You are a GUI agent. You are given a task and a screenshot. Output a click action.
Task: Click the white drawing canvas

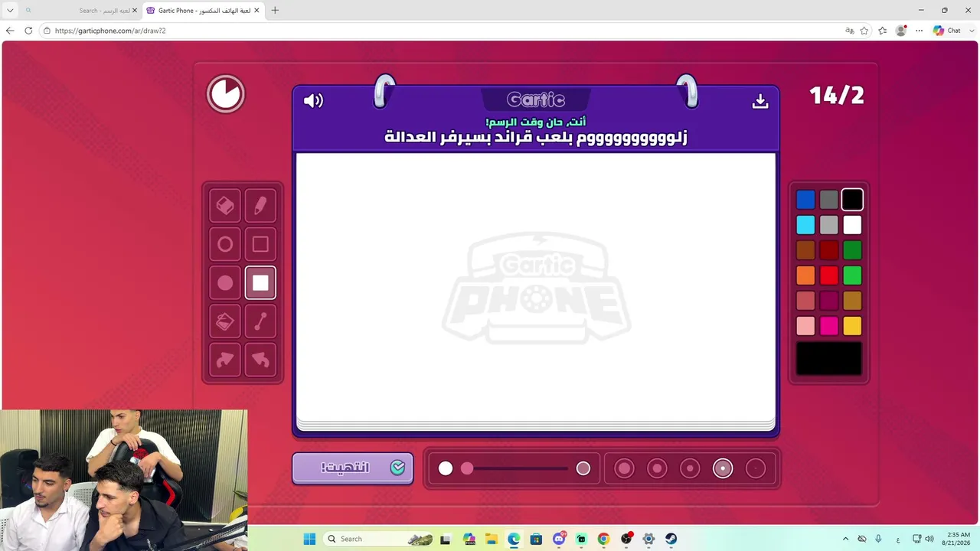coord(536,287)
